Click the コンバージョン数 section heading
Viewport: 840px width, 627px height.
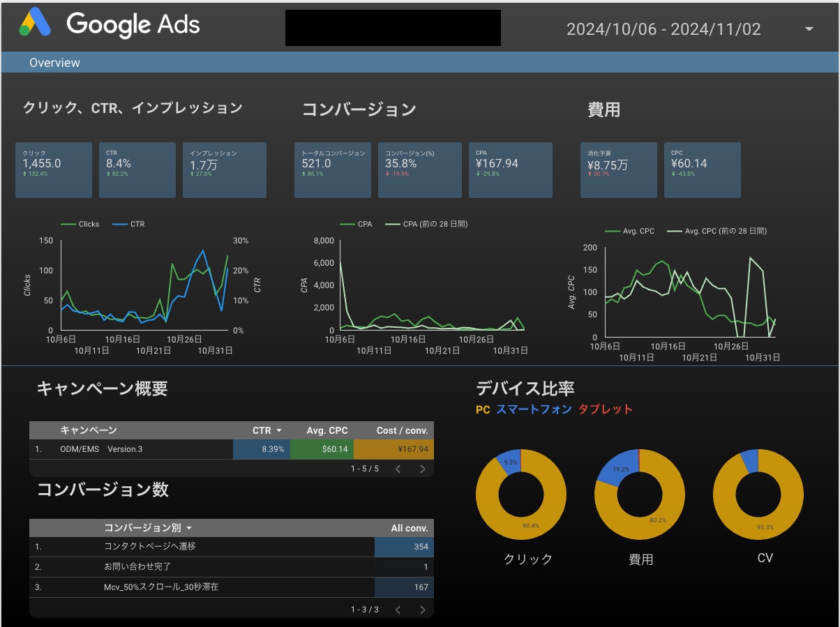pyautogui.click(x=103, y=490)
